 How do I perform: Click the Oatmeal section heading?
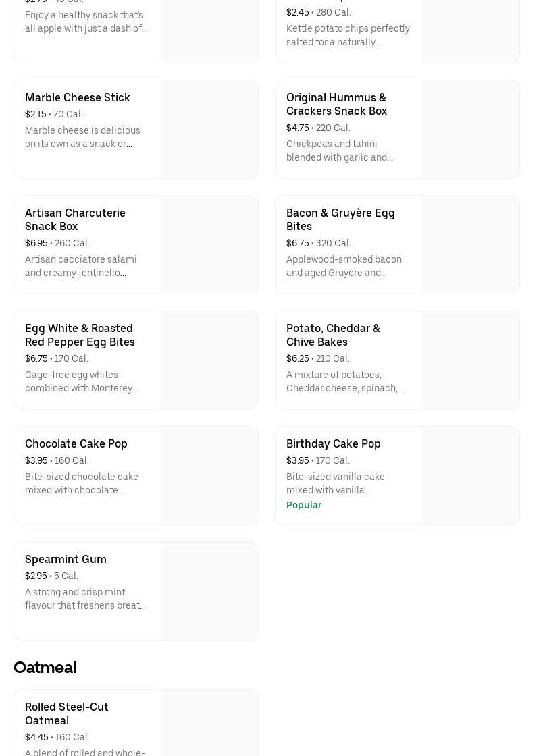[x=45, y=667]
